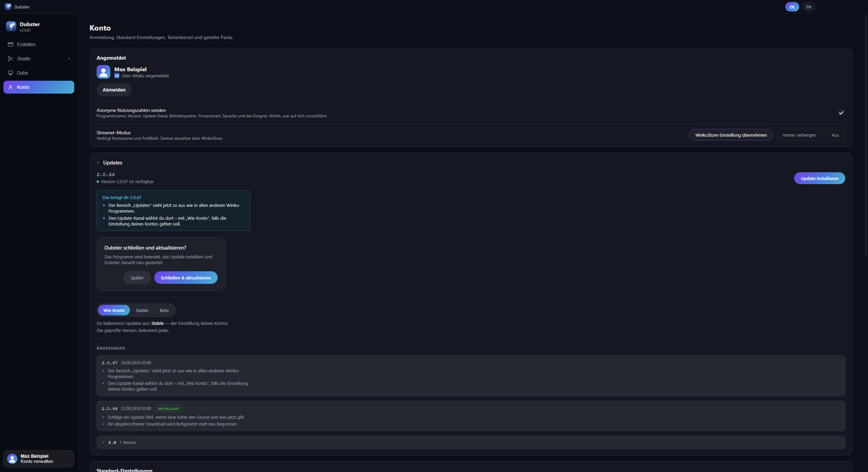868x472 pixels.
Task: Click the avatar in the bottom account card
Action: [x=12, y=459]
